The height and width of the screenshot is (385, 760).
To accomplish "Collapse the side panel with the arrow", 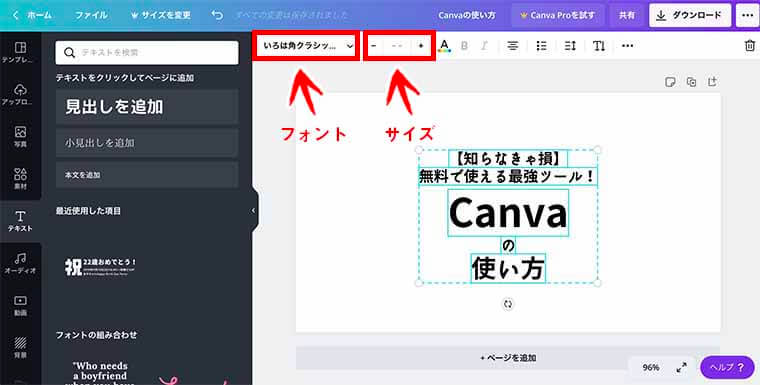I will (x=253, y=210).
